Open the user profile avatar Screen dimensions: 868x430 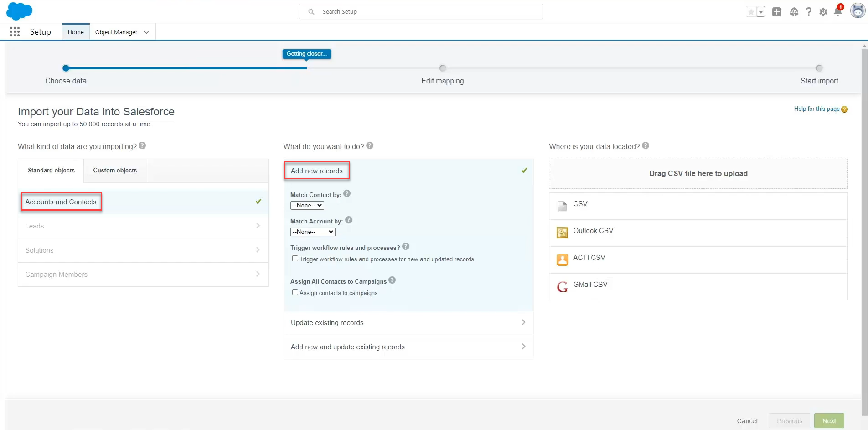click(858, 11)
